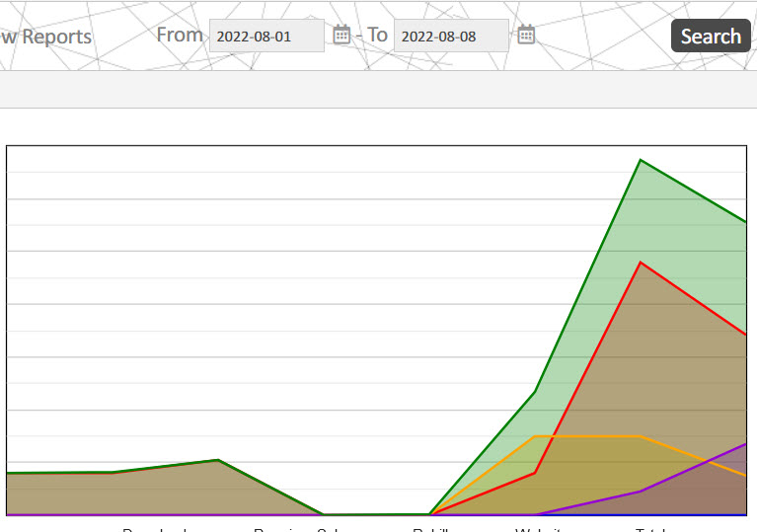Open the From date calendar picker
The height and width of the screenshot is (532, 757).
point(341,36)
